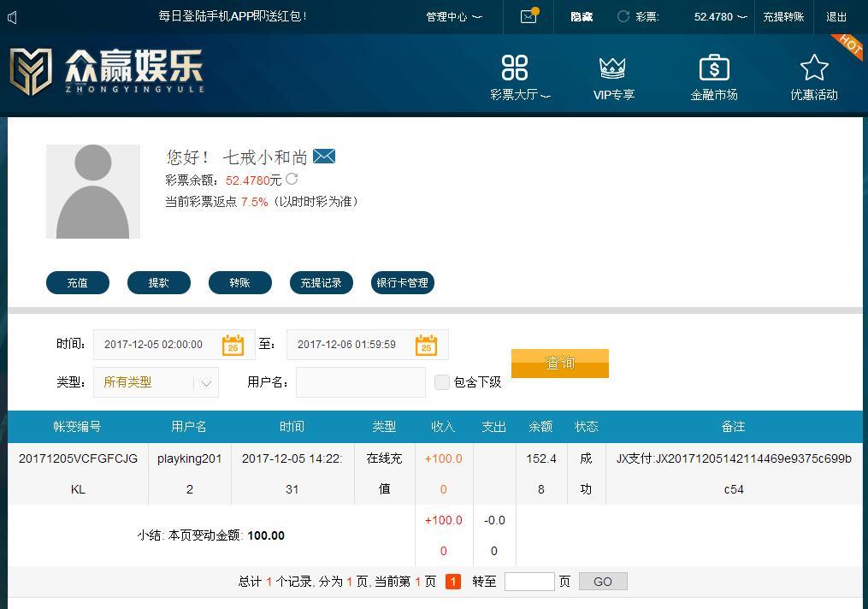This screenshot has height=609, width=868.
Task: Click the 金融市场 briefcase icon
Action: point(714,68)
